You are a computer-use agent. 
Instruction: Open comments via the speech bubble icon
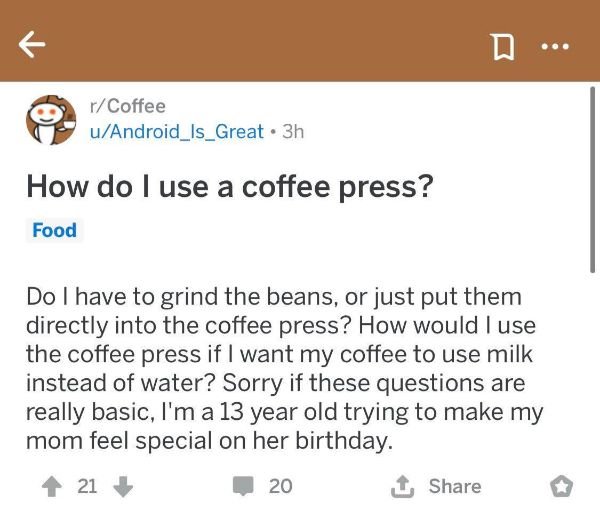pos(243,486)
